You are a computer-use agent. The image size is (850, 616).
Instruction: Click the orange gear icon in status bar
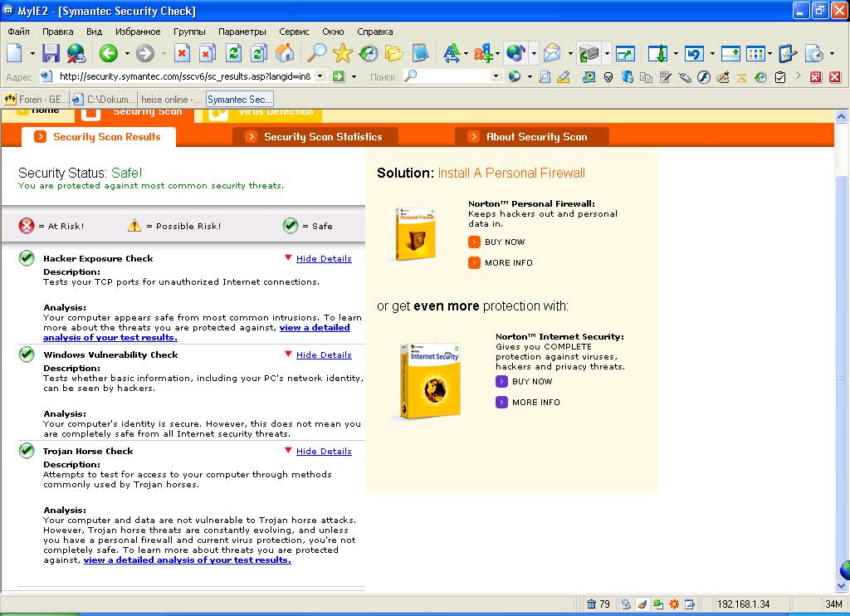pos(674,604)
